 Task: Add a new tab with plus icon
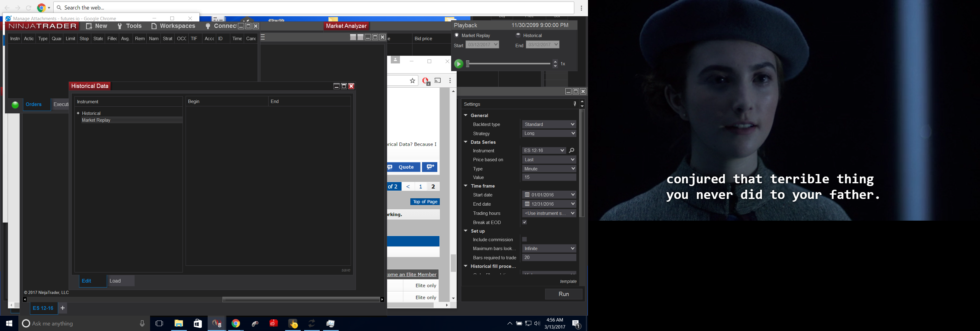coord(63,308)
